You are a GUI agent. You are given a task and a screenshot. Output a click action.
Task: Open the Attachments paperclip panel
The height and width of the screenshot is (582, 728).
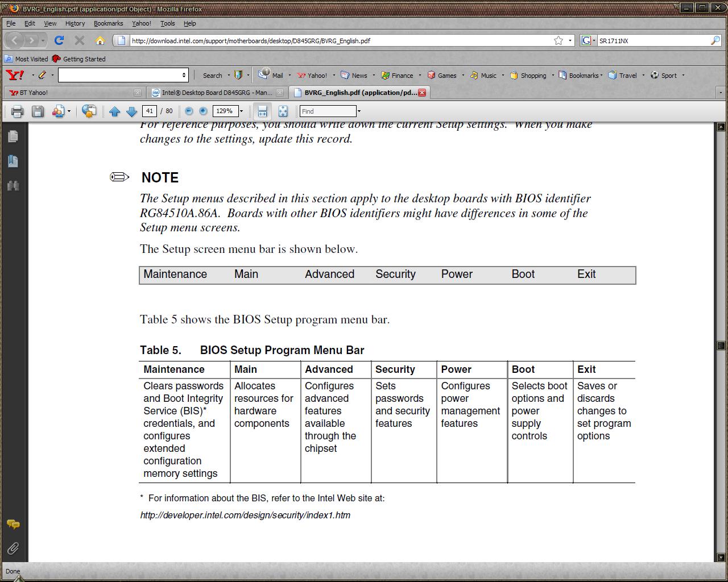point(13,548)
